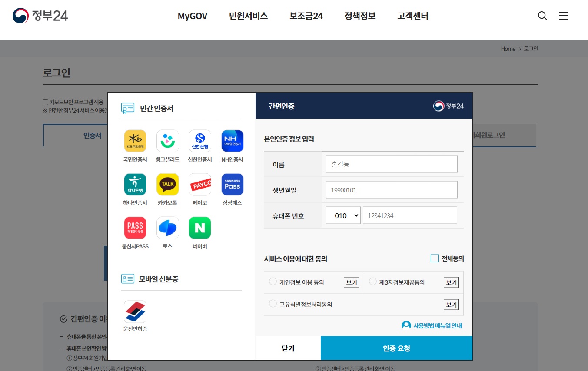The image size is (588, 371).
Task: Select the 통신사PASS icon
Action: coord(135,228)
